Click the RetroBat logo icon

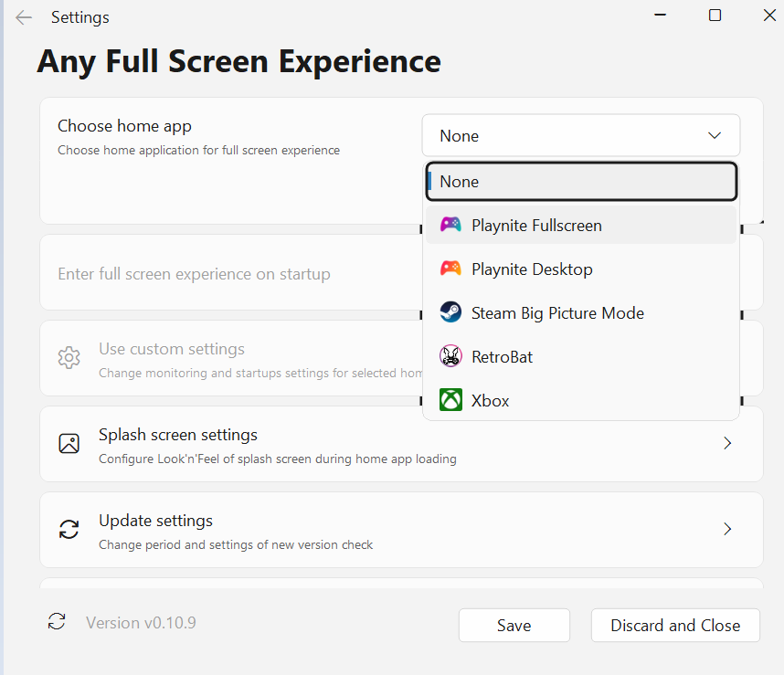tap(450, 356)
